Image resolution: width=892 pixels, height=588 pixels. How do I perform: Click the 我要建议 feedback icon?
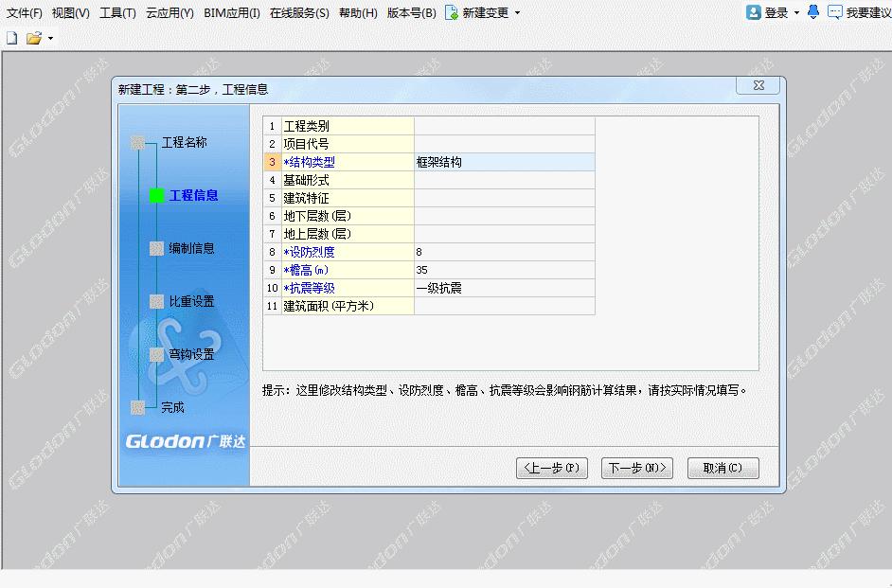click(x=834, y=12)
